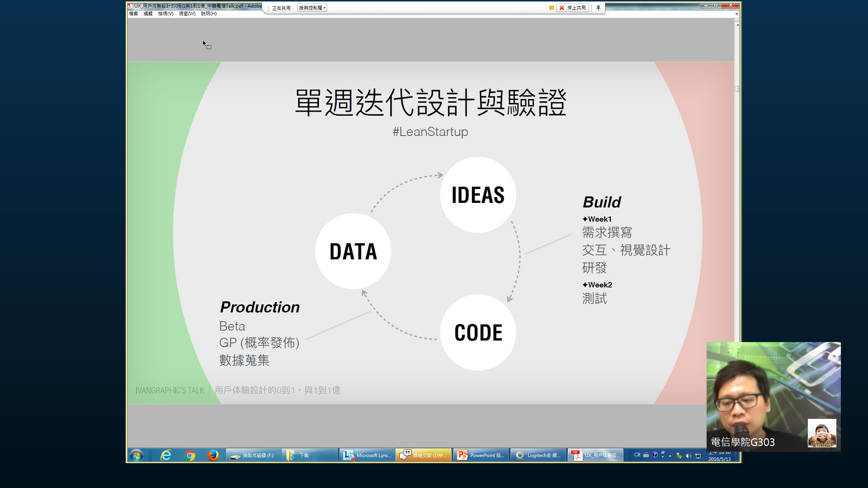Image resolution: width=868 pixels, height=488 pixels.
Task: Toggle the pin on the sharing toolbar
Action: tap(598, 8)
